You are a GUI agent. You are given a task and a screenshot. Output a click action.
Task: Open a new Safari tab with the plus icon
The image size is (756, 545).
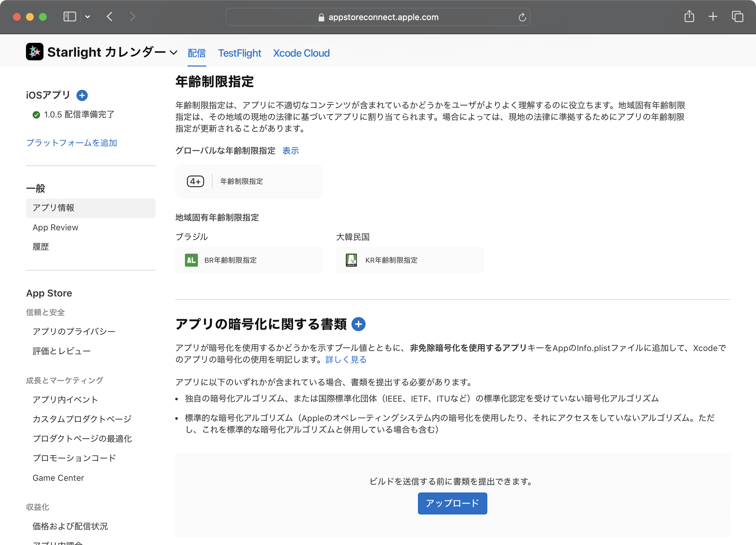(713, 17)
